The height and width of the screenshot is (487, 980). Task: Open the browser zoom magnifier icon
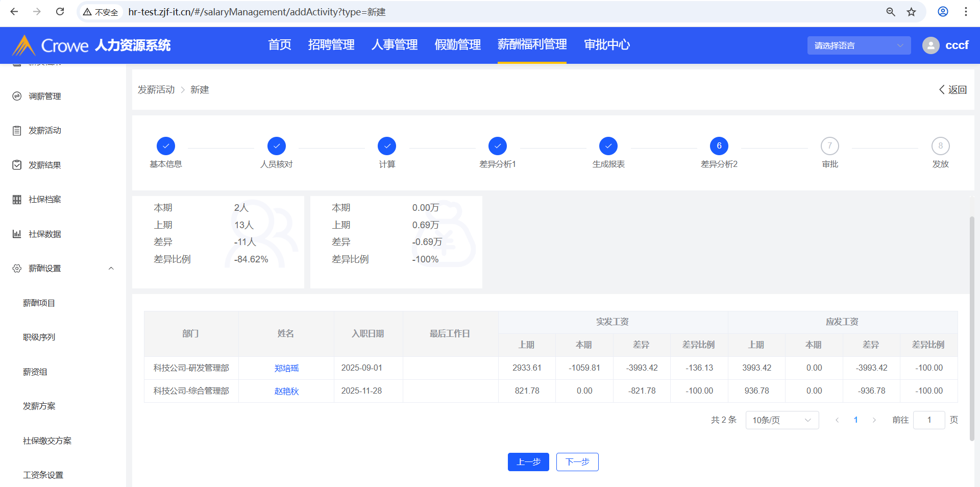pyautogui.click(x=891, y=12)
